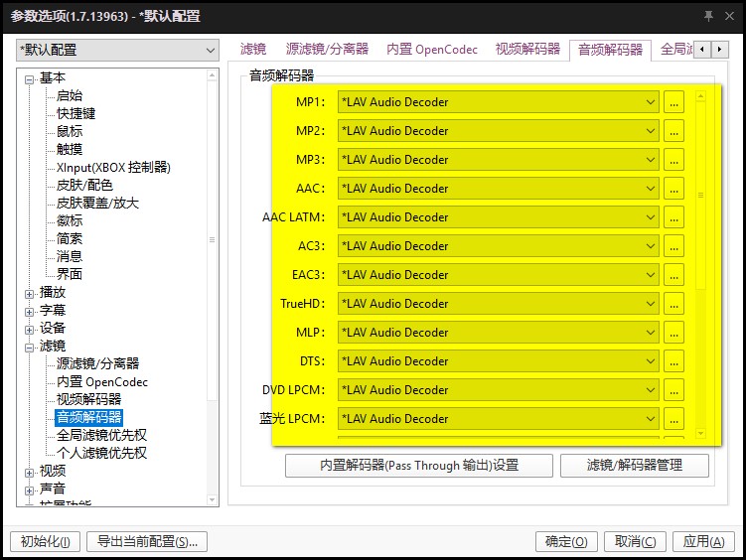Select 全局滤镜优先权 tree item
This screenshot has height=560, width=746.
pos(101,435)
